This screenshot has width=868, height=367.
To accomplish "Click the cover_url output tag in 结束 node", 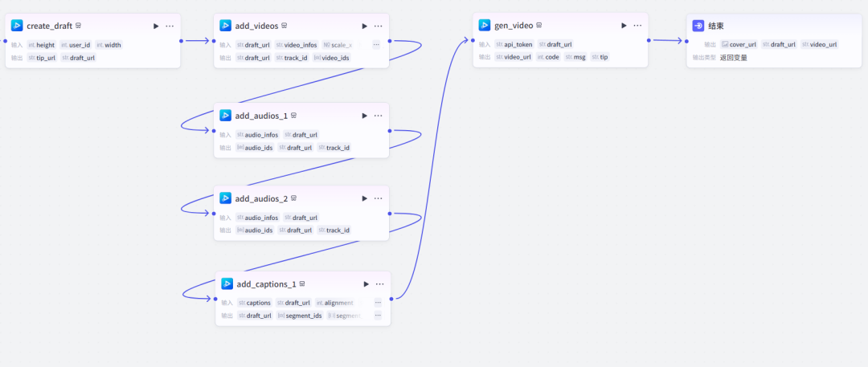I will 739,45.
